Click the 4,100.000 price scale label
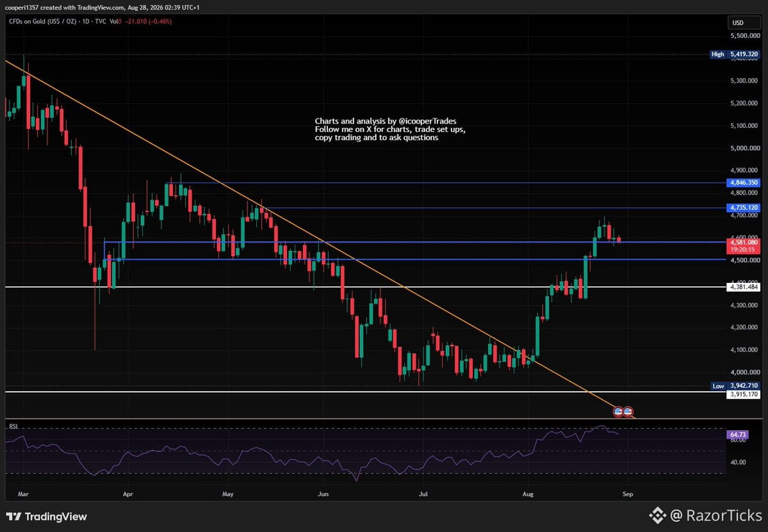Image resolution: width=768 pixels, height=532 pixels. [x=745, y=350]
